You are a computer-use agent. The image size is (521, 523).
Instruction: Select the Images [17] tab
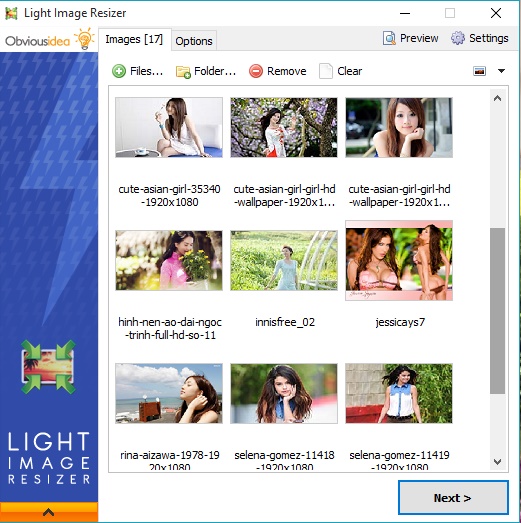point(134,39)
